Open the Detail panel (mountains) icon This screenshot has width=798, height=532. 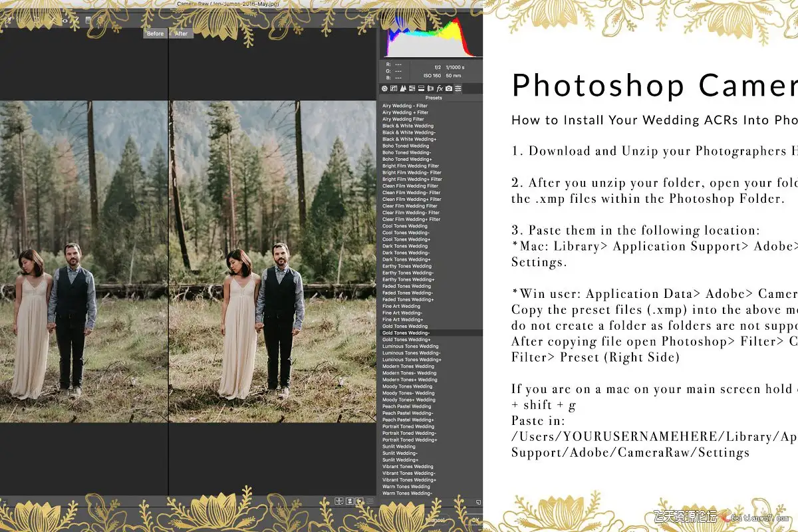point(403,88)
